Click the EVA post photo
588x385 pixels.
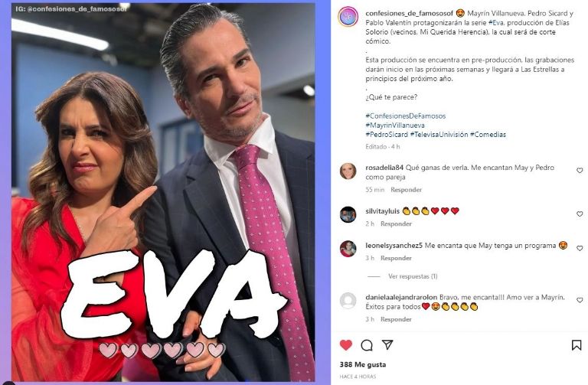pyautogui.click(x=163, y=192)
